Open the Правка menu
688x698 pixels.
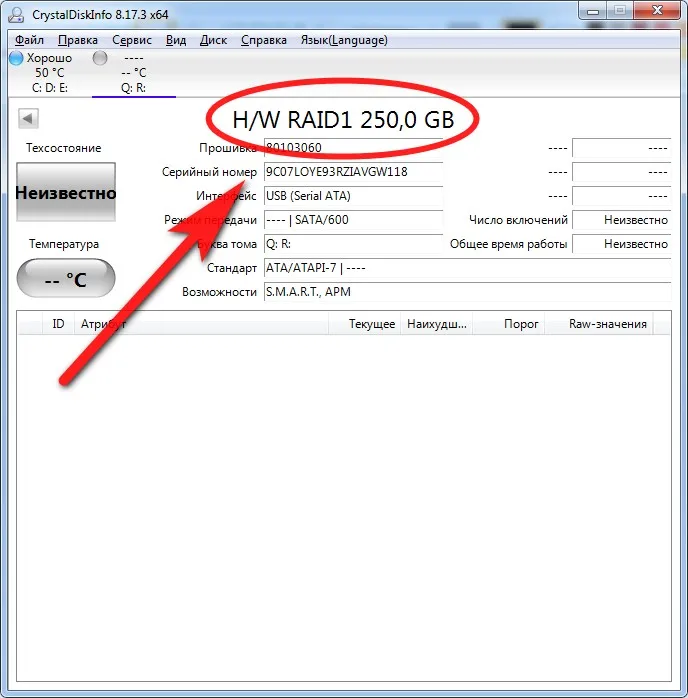[77, 40]
